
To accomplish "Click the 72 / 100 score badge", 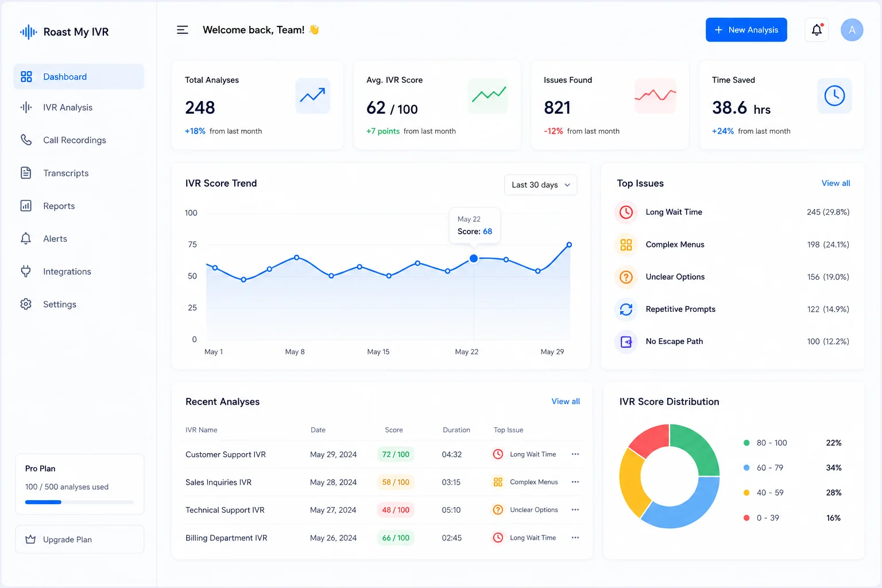I will pos(396,454).
